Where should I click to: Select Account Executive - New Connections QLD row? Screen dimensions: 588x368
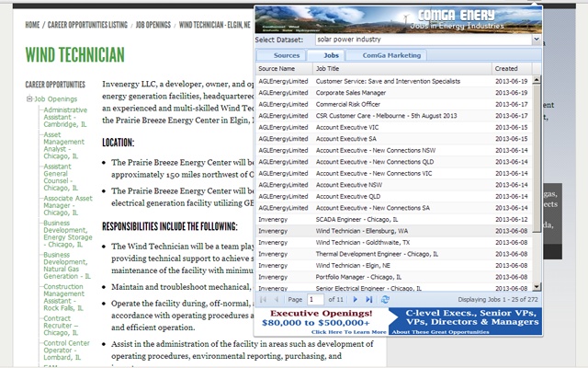(394, 162)
